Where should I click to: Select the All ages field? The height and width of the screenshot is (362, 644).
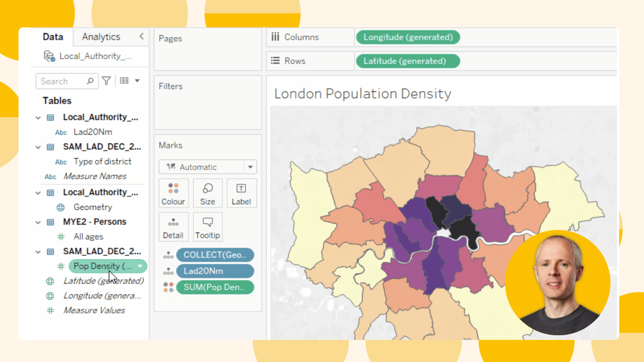88,237
